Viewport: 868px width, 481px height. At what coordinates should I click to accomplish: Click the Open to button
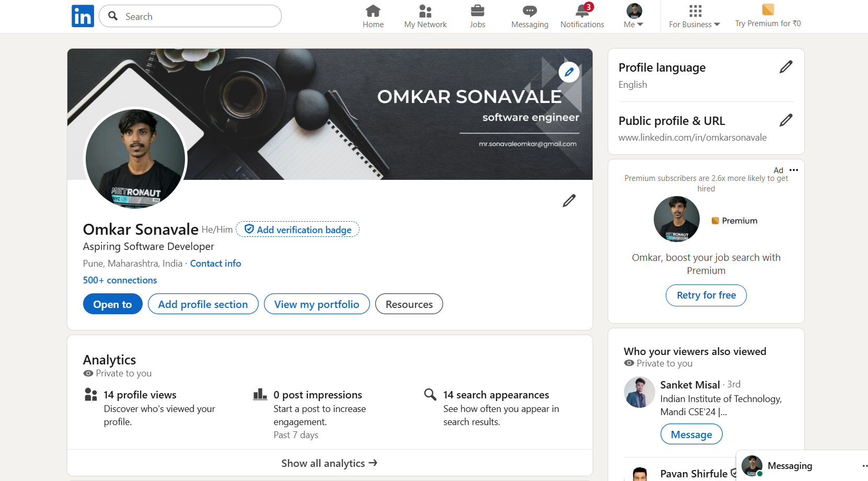(112, 304)
